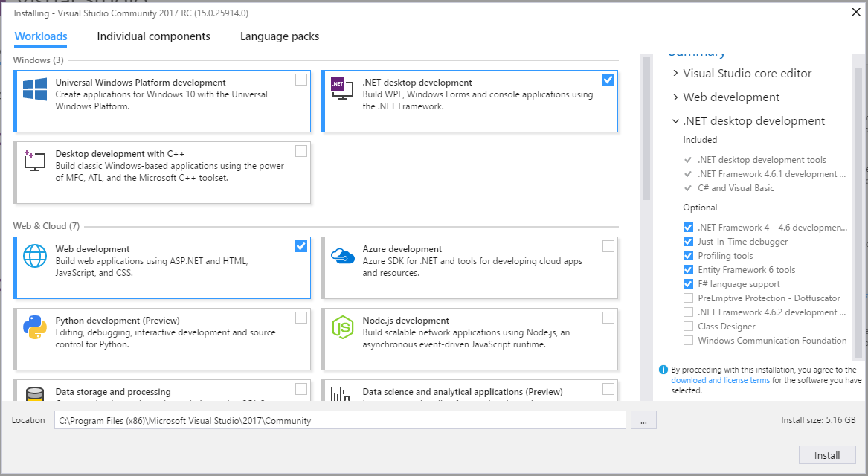Screen dimensions: 868x476
Task: Uncheck the F# language support option
Action: click(689, 284)
